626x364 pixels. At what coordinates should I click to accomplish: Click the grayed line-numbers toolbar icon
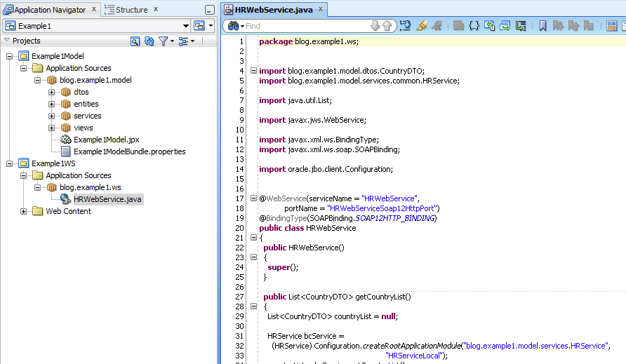(x=458, y=26)
